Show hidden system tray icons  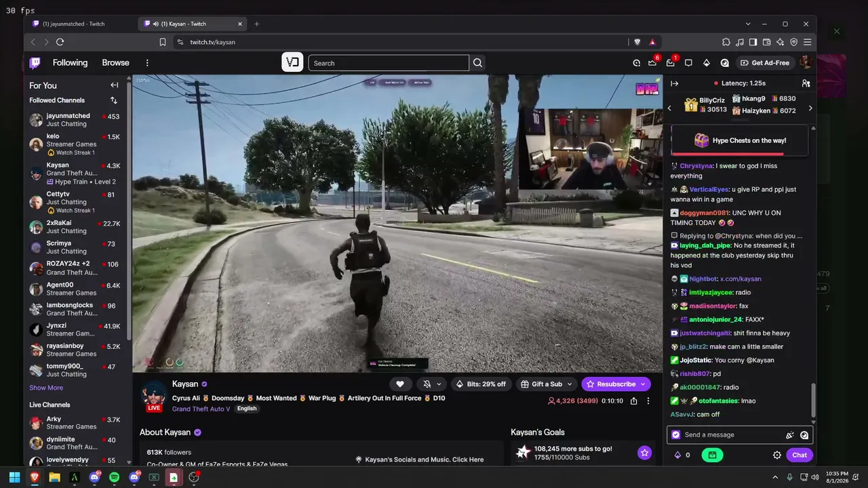[775, 477]
